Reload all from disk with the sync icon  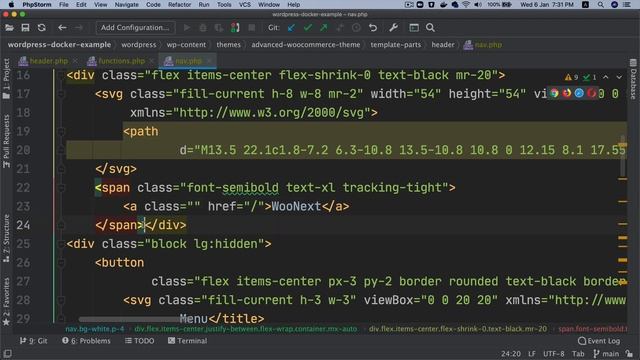coord(42,28)
